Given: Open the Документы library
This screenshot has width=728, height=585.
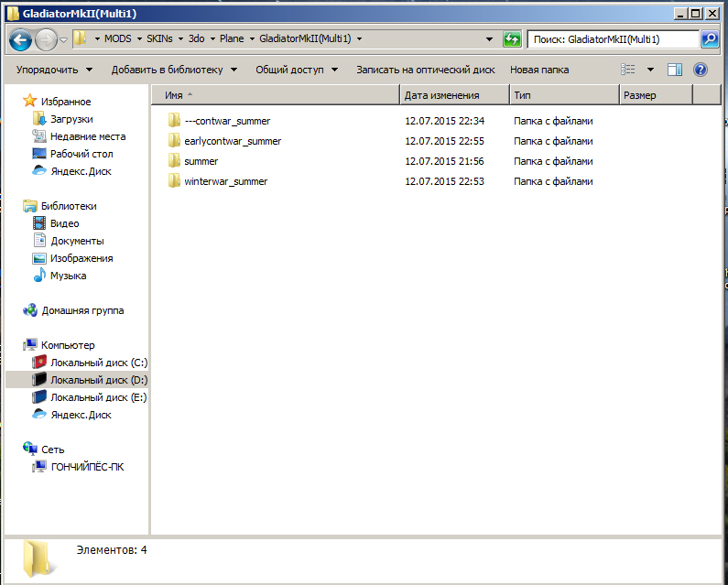Looking at the screenshot, I should 77,241.
